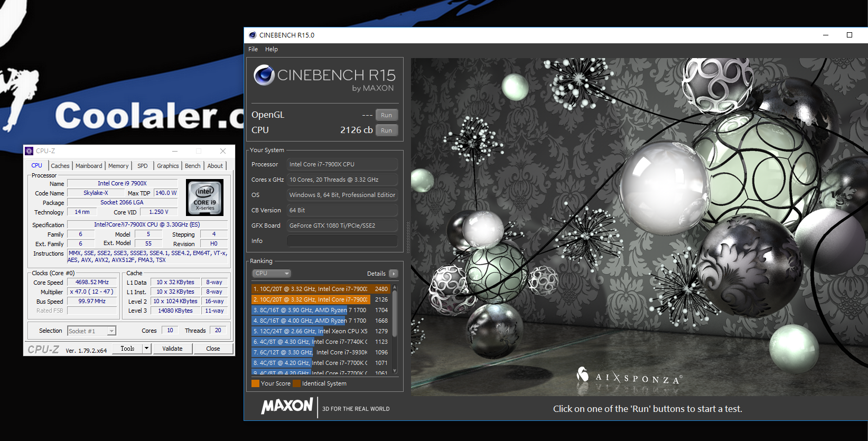
Task: Select ranking entry 8 Core i7-7700K
Action: [x=321, y=363]
